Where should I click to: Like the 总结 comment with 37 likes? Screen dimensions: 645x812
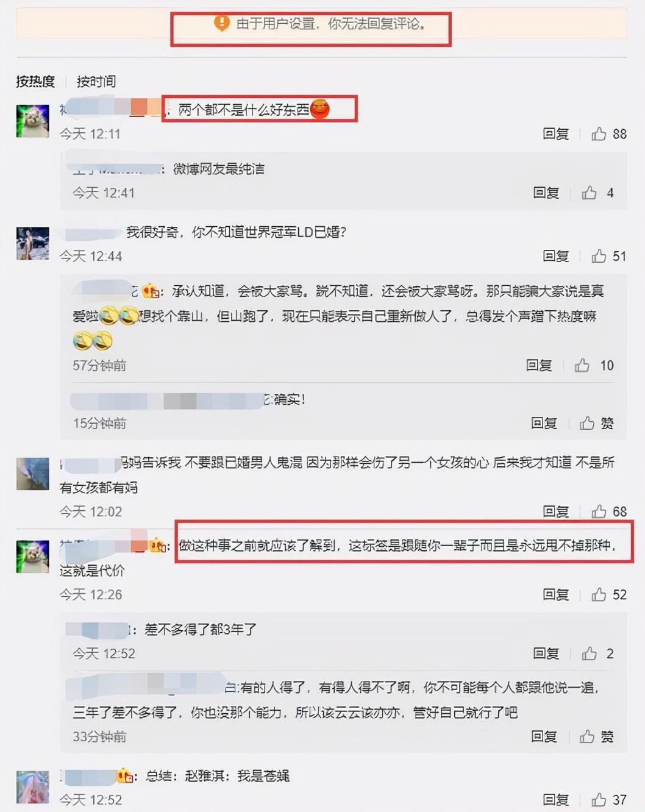pyautogui.click(x=599, y=799)
